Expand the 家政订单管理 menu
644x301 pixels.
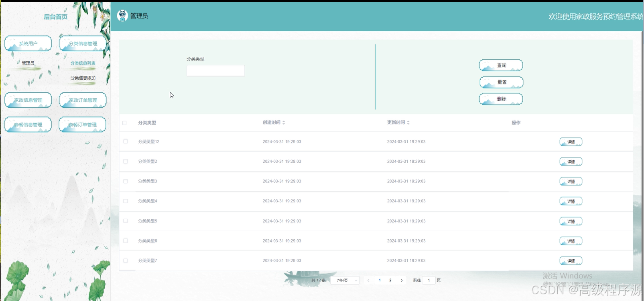[x=83, y=100]
